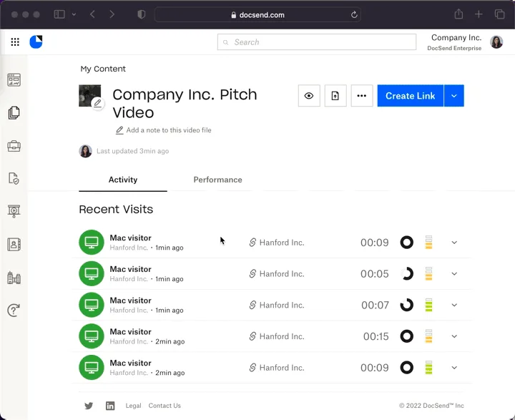Image resolution: width=515 pixels, height=420 pixels.
Task: Open the presentation screen sidebar icon
Action: pos(14,211)
